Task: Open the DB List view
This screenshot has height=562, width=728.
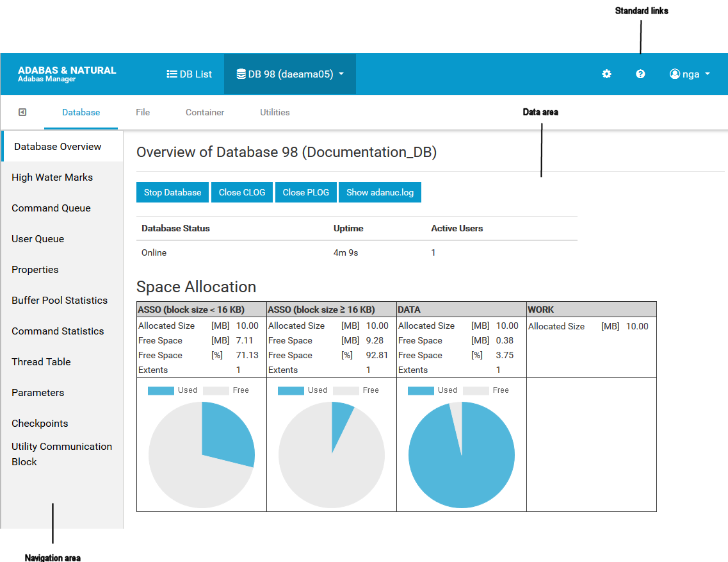Action: pos(189,74)
